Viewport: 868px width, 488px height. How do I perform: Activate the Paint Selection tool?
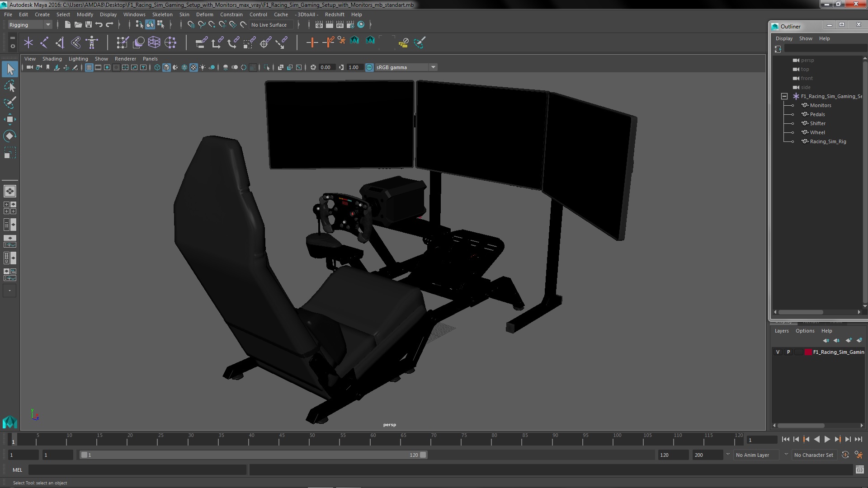point(10,103)
